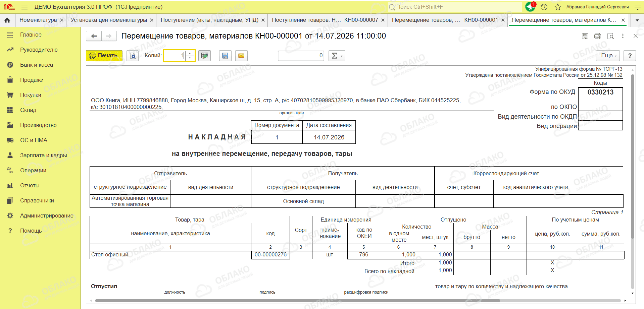The image size is (644, 309).
Task: Go back with the left arrow button
Action: coord(94,36)
